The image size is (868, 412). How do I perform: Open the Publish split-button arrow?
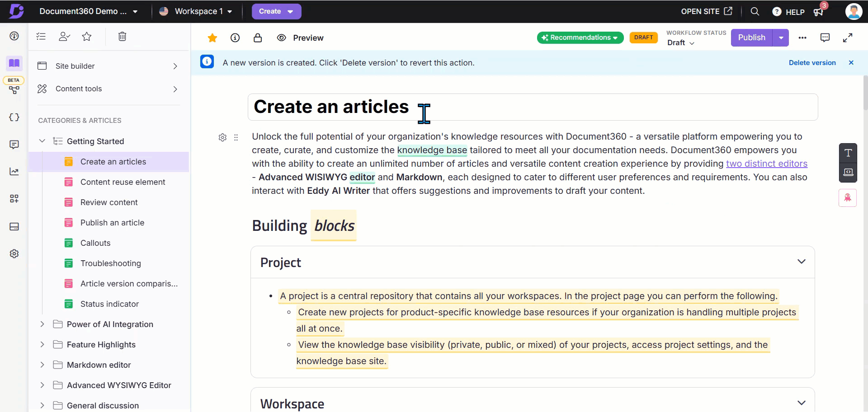[781, 37]
